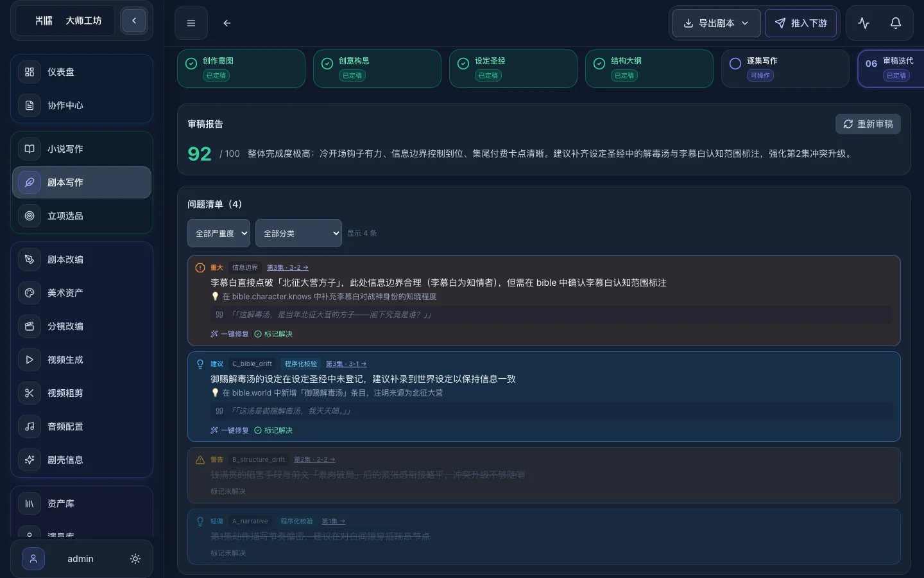Toggle the theme with the sun icon
This screenshot has width=924, height=578.
(x=135, y=559)
